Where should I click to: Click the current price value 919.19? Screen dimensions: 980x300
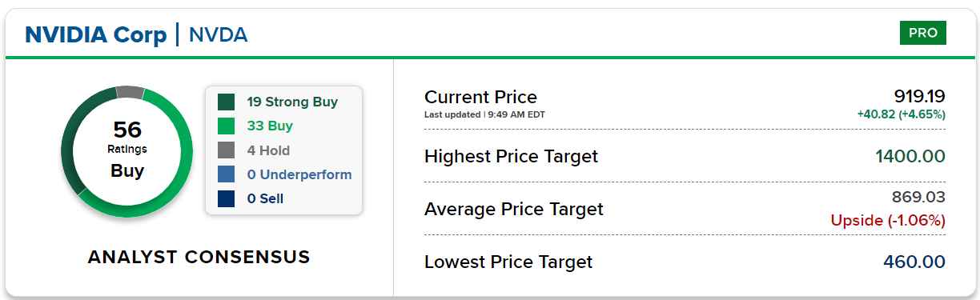point(920,96)
